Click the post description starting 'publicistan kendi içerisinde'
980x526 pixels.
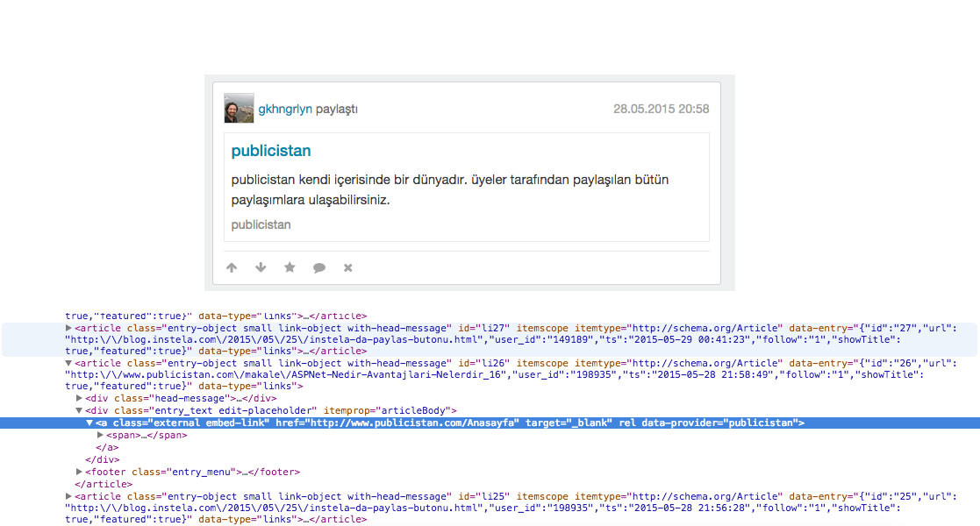coord(449,190)
